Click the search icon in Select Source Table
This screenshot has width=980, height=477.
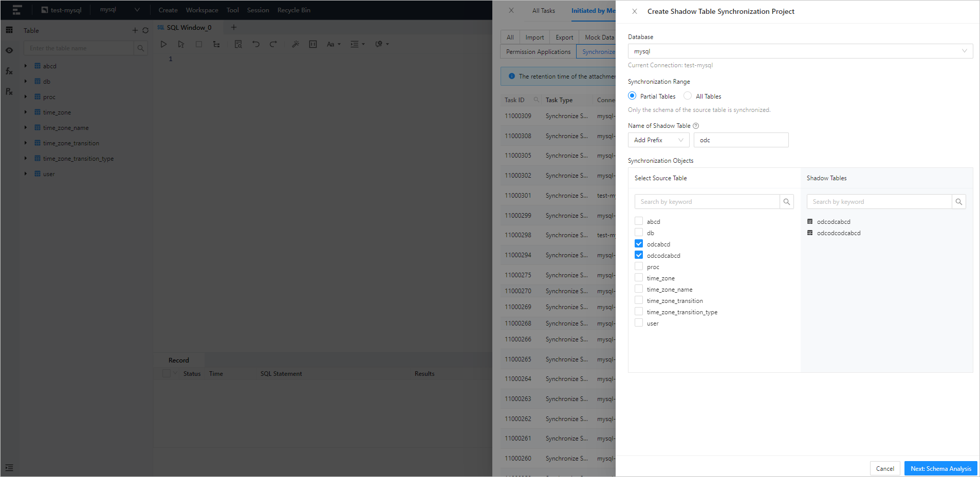coord(786,202)
